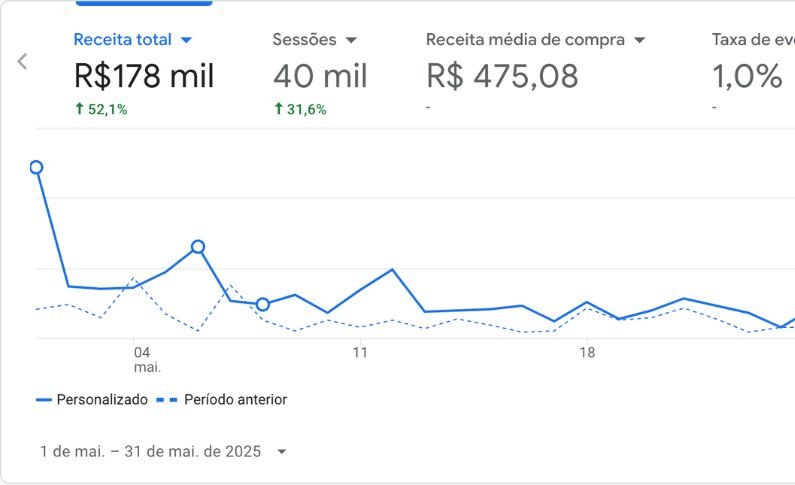Open the Receita total metric dropdown
The width and height of the screenshot is (795, 485).
tap(186, 41)
